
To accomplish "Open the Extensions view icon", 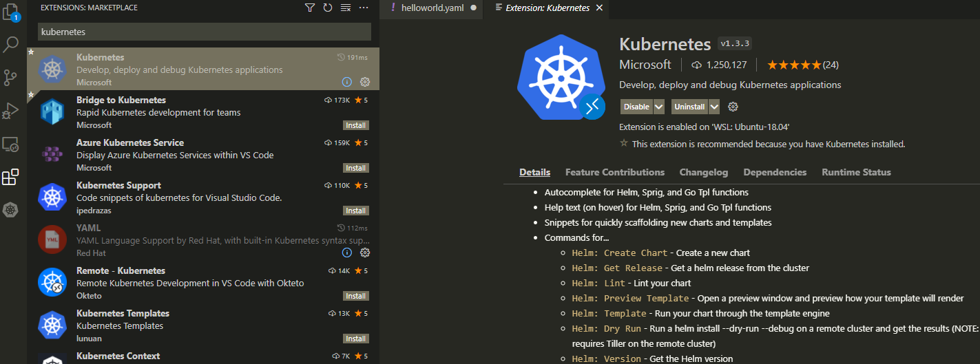I will 10,178.
